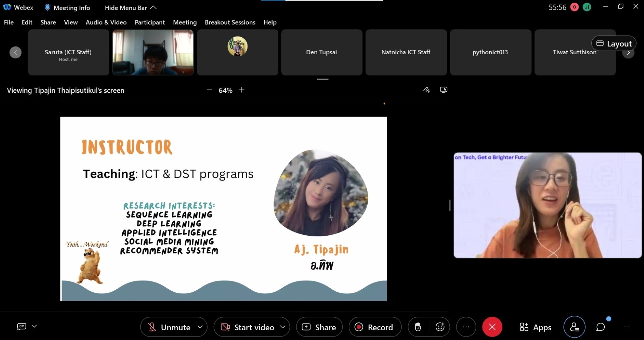This screenshot has height=340, width=644.
Task: Open closed captions options chevron
Action: pyautogui.click(x=34, y=326)
